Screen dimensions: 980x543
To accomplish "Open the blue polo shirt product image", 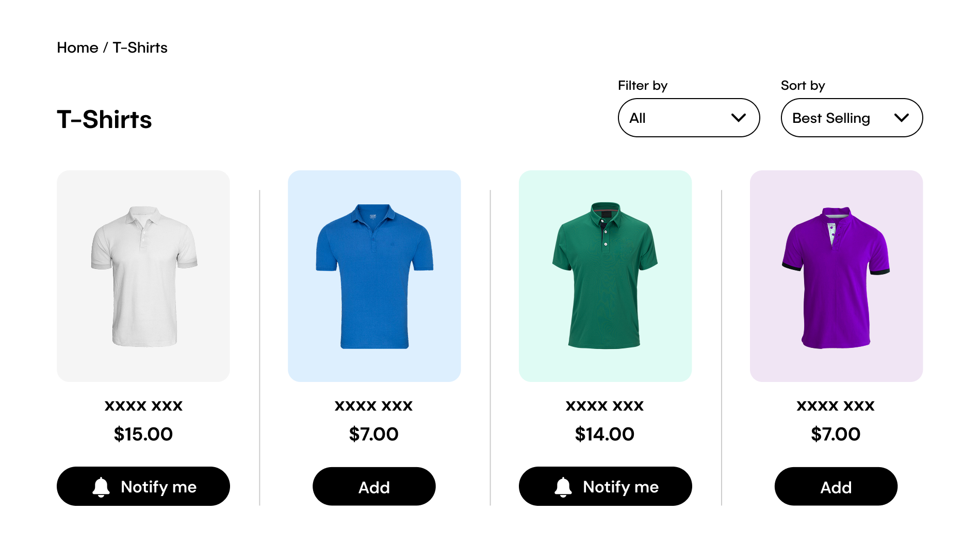I will tap(374, 276).
